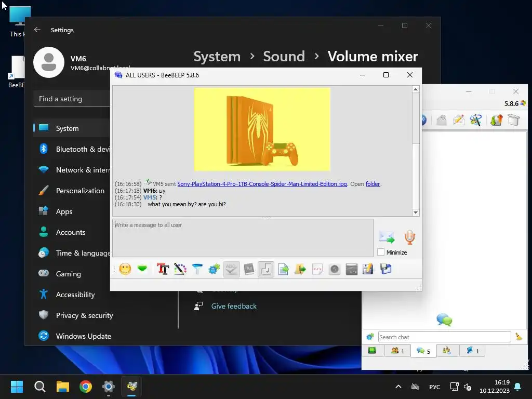
Task: Open Personalization settings
Action: (72, 191)
